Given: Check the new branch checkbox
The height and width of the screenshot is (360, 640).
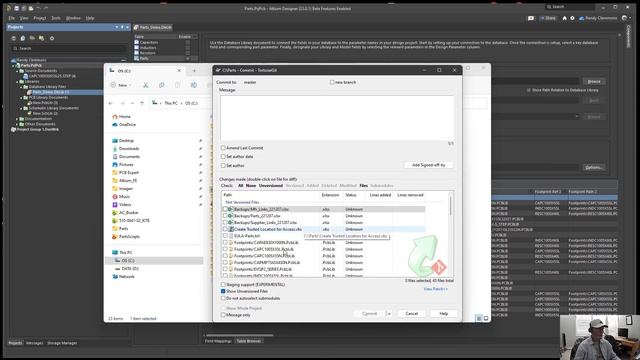Looking at the screenshot, I should 332,82.
